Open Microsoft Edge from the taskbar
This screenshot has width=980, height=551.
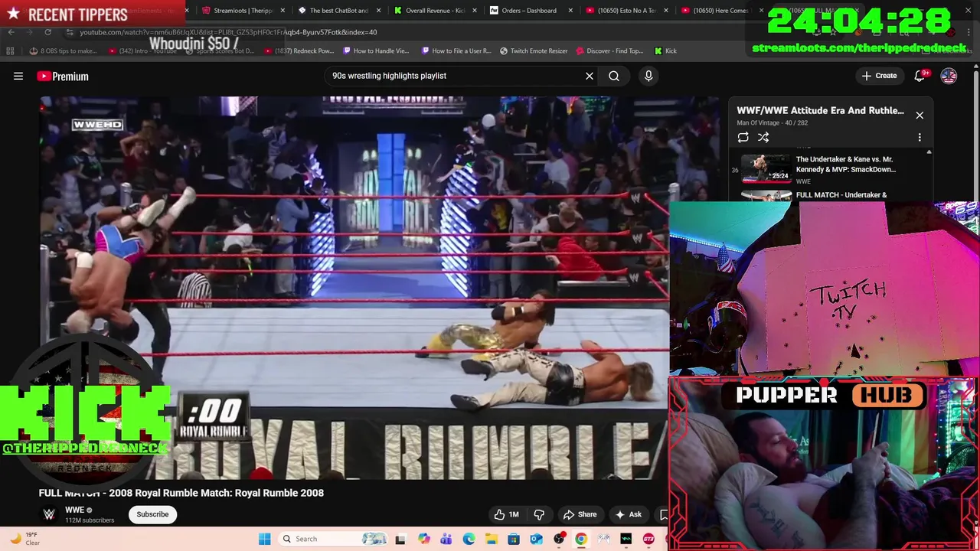point(469,539)
